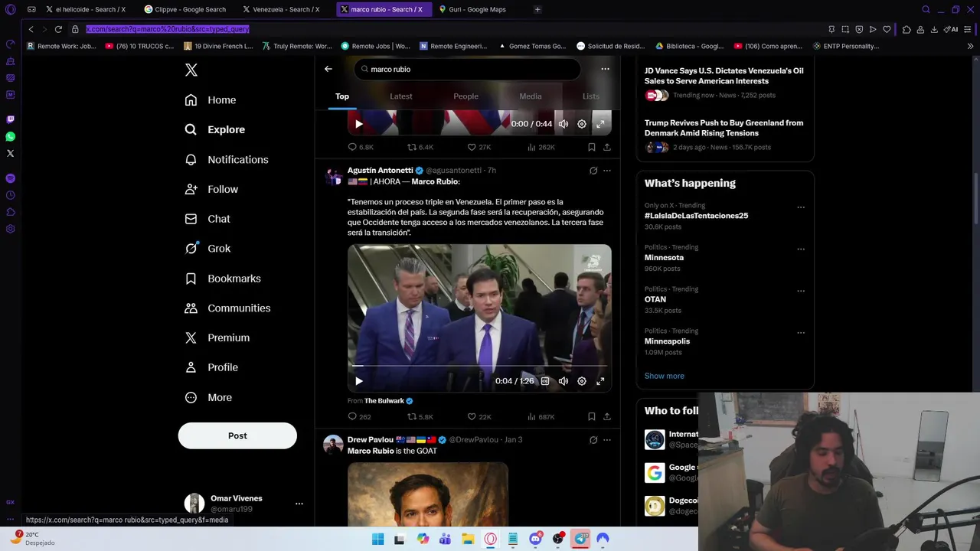Open Premium in X sidebar
The image size is (980, 551).
tap(217, 337)
